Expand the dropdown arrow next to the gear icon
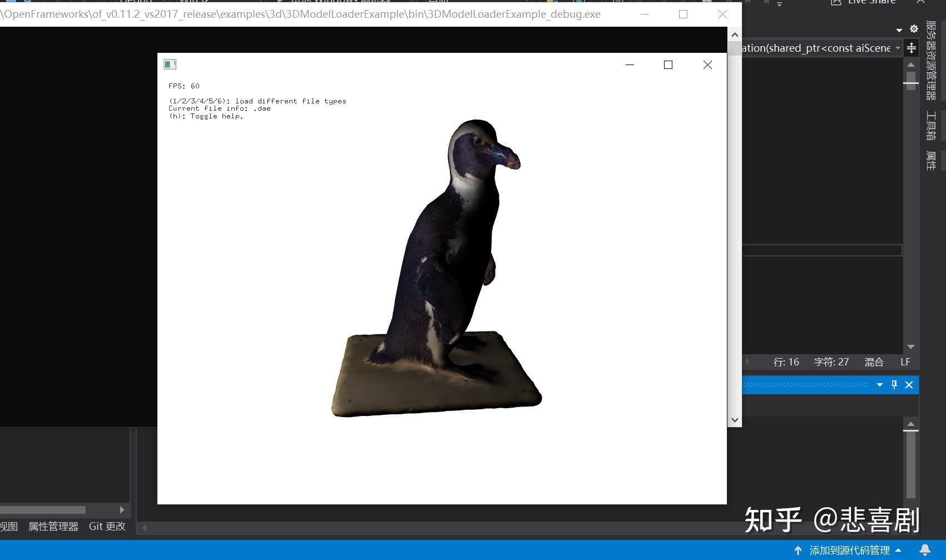This screenshot has height=560, width=946. click(899, 29)
